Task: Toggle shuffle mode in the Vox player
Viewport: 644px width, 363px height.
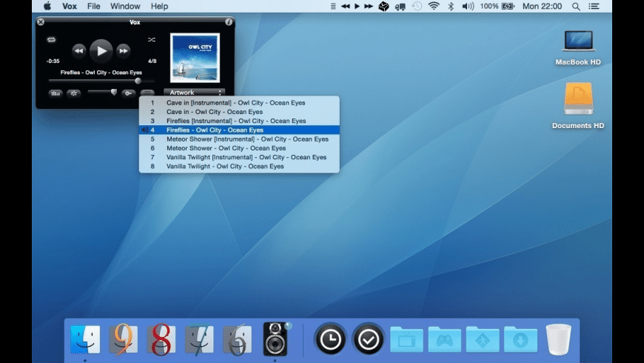Action: click(152, 40)
